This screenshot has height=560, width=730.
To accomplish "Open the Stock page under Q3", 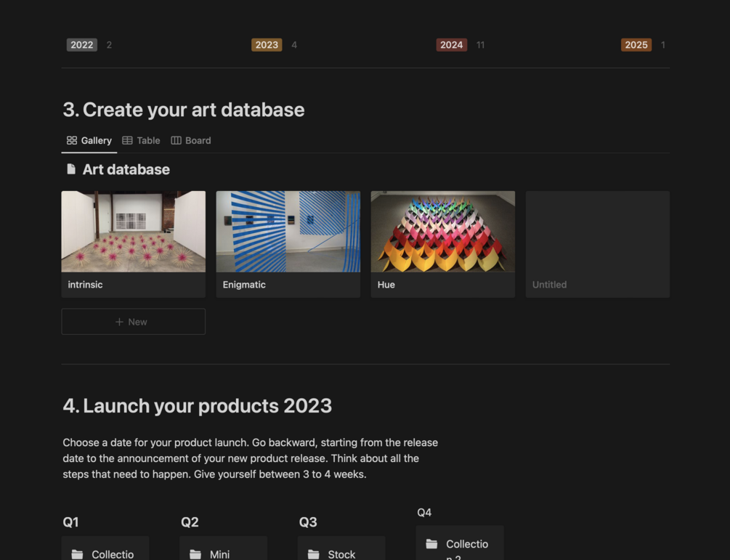I will (x=341, y=554).
